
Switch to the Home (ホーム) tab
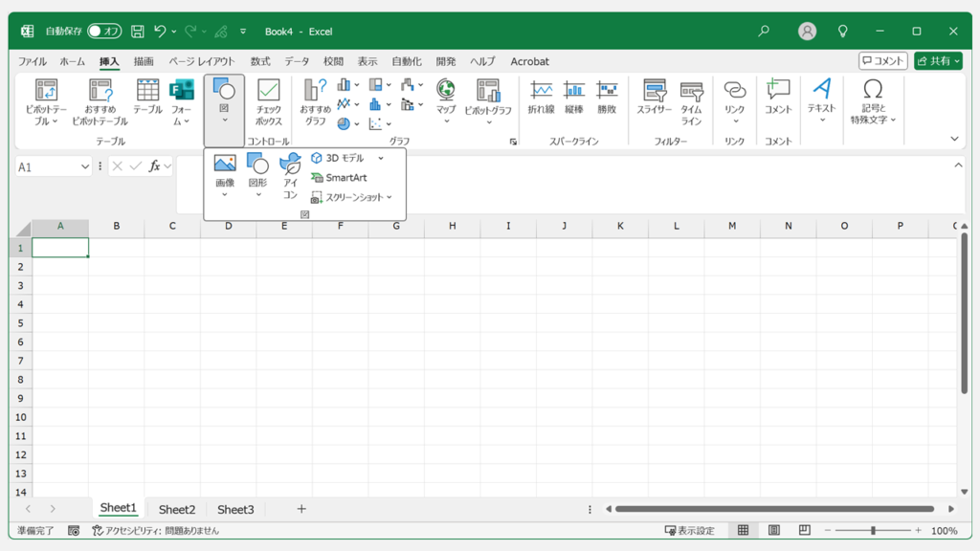[73, 61]
